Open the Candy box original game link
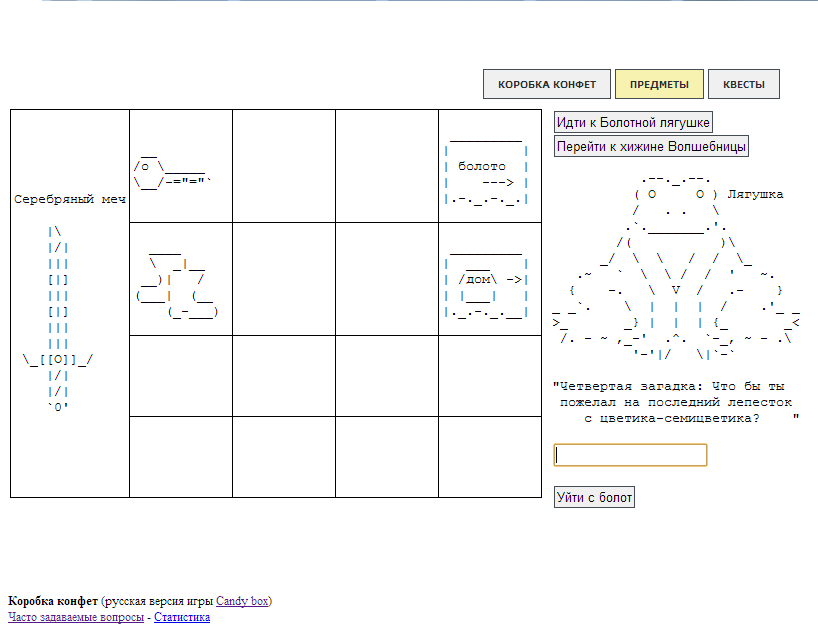 pos(242,601)
